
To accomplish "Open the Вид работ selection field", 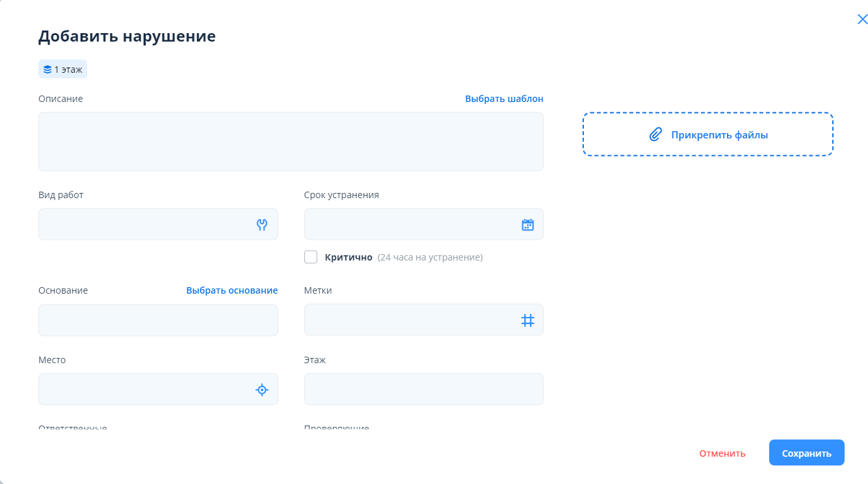I will [143, 225].
